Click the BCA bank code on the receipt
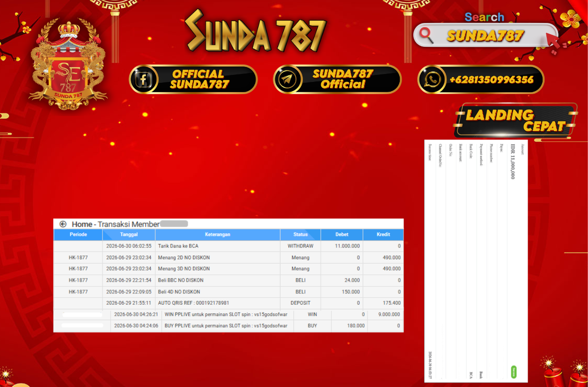588x387 pixels. click(470, 375)
